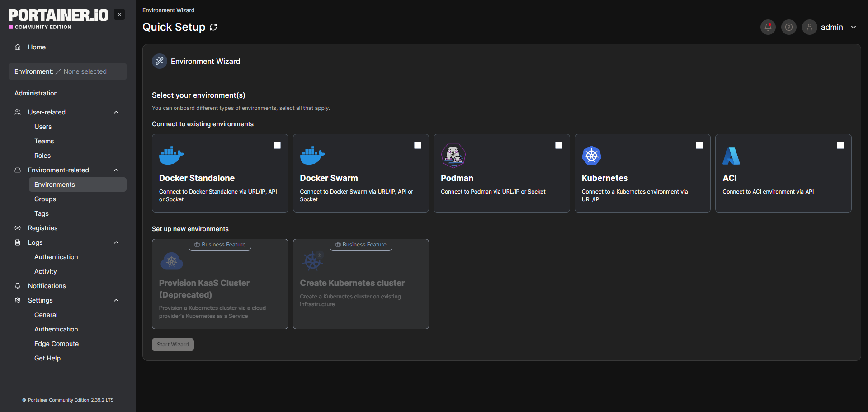
Task: Click the Docker Swarm whale icon
Action: pyautogui.click(x=312, y=156)
